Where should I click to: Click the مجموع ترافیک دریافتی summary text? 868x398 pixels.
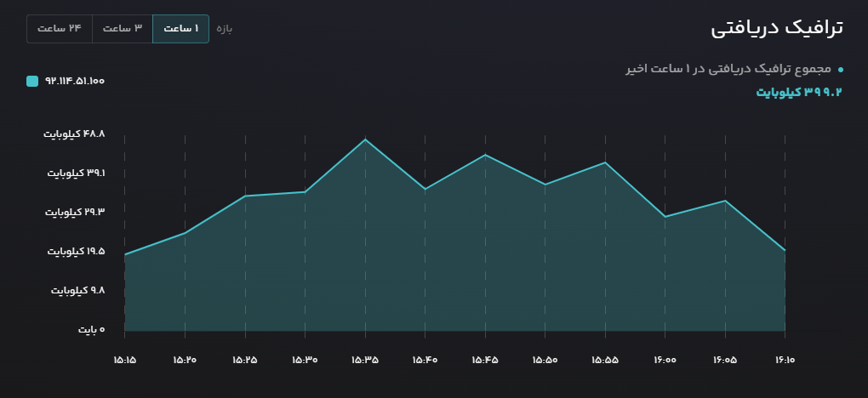tap(728, 69)
